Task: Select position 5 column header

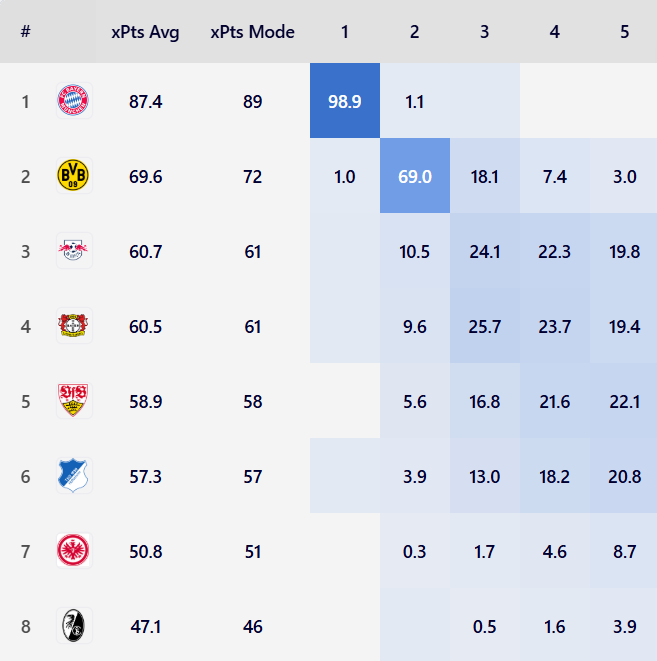Action: [x=624, y=31]
